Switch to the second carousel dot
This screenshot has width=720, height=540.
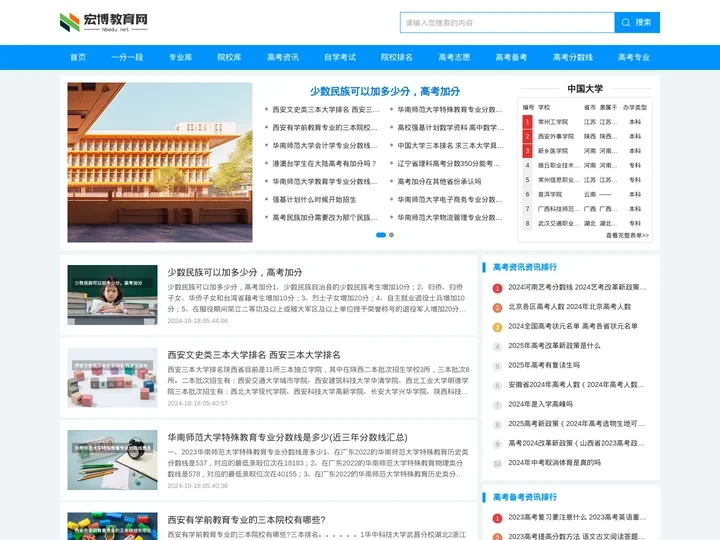(x=391, y=235)
